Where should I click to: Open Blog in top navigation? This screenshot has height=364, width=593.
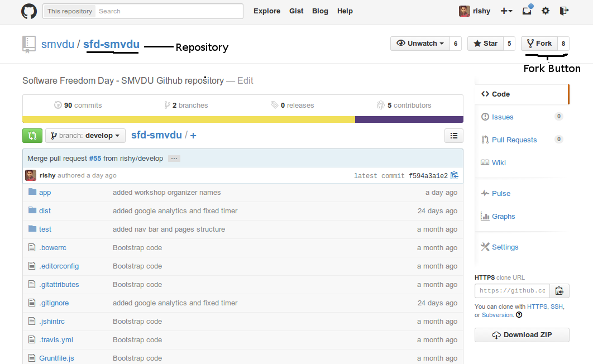[320, 11]
